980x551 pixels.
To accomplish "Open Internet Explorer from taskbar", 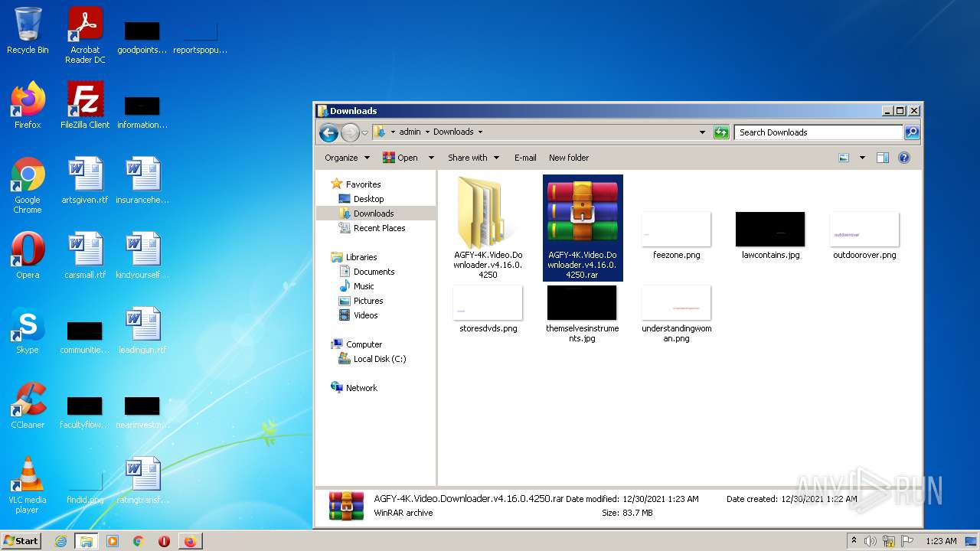I will pyautogui.click(x=60, y=541).
